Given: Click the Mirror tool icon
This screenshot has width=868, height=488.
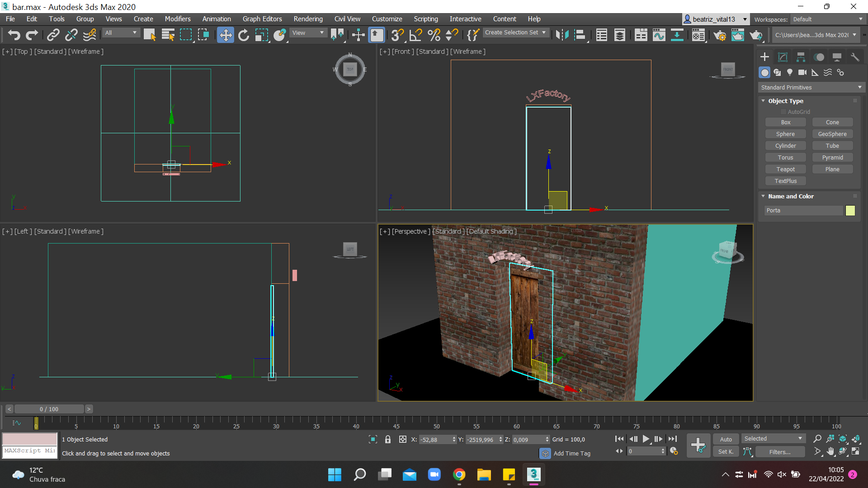Looking at the screenshot, I should (x=562, y=35).
